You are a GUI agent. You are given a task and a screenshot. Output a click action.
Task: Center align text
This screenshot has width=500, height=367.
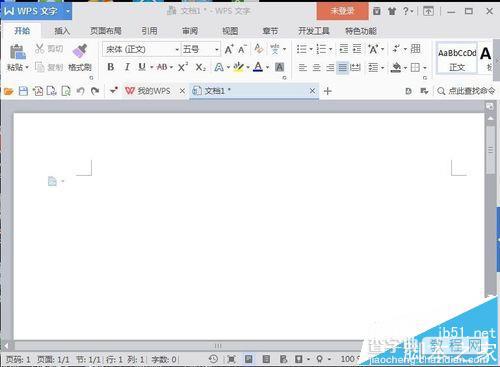tap(316, 68)
